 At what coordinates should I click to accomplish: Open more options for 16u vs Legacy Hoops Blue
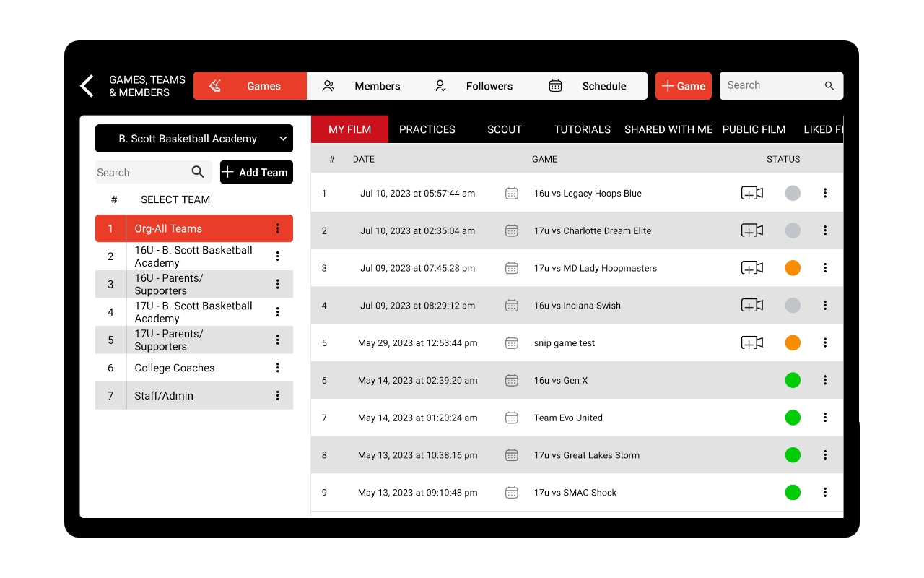(x=825, y=193)
